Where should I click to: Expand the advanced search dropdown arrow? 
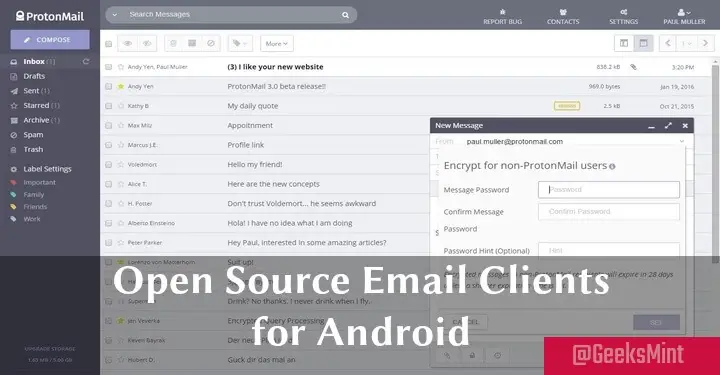click(x=115, y=15)
